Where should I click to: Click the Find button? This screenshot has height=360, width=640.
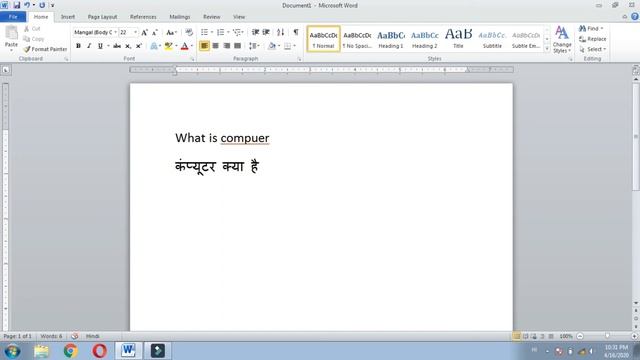click(x=591, y=28)
